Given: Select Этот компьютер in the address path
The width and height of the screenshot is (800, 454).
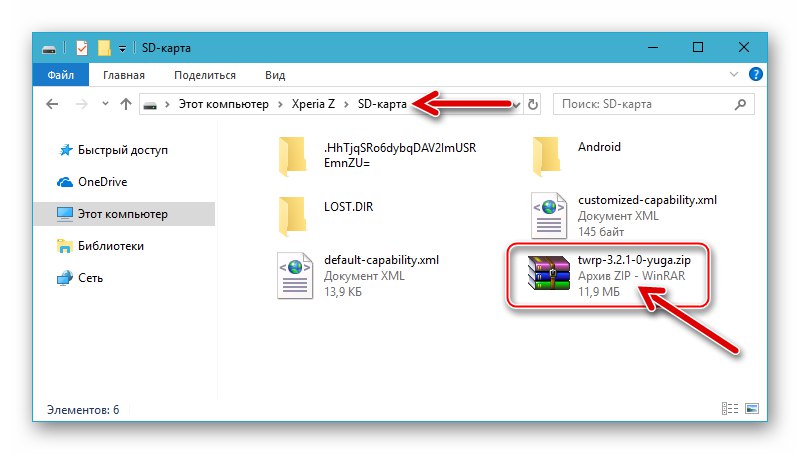Looking at the screenshot, I should pyautogui.click(x=223, y=104).
